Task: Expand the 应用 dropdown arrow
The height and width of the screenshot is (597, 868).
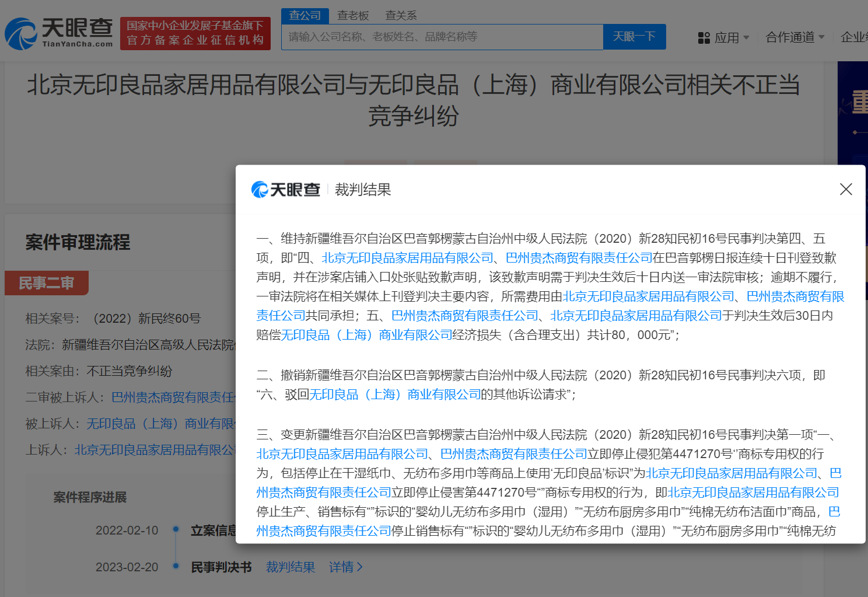Action: point(746,38)
